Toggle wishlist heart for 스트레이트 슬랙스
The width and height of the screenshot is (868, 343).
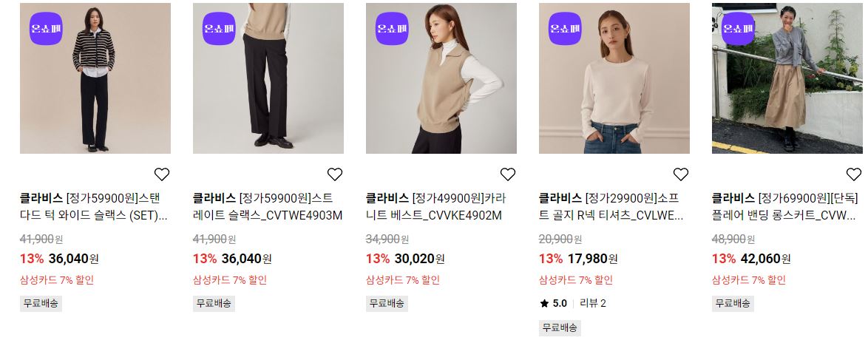click(x=335, y=174)
